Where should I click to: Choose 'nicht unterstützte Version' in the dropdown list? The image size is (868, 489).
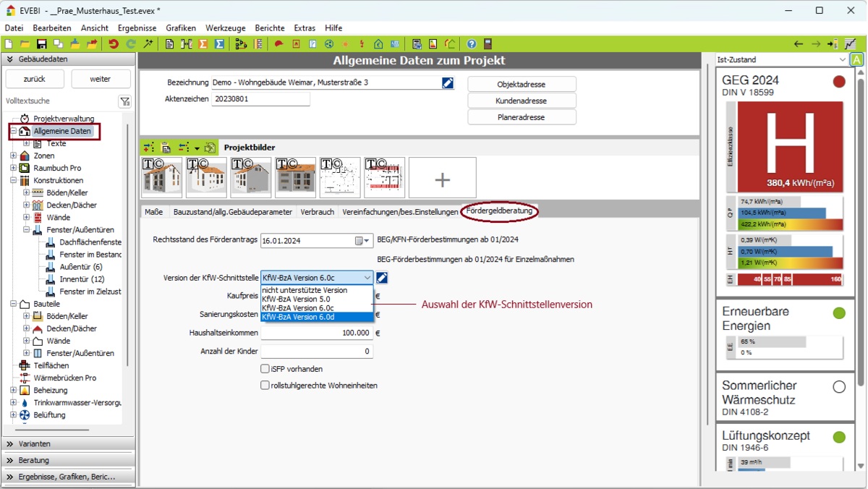317,290
